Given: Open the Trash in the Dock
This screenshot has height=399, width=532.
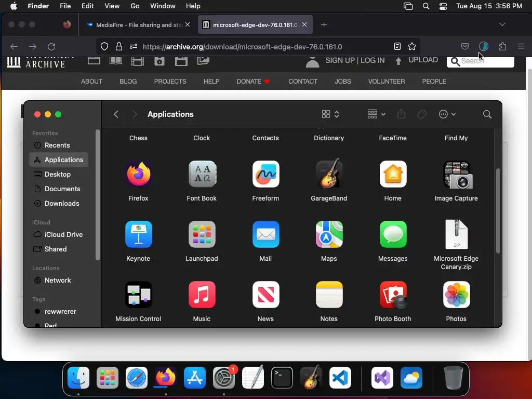Looking at the screenshot, I should coord(453,378).
